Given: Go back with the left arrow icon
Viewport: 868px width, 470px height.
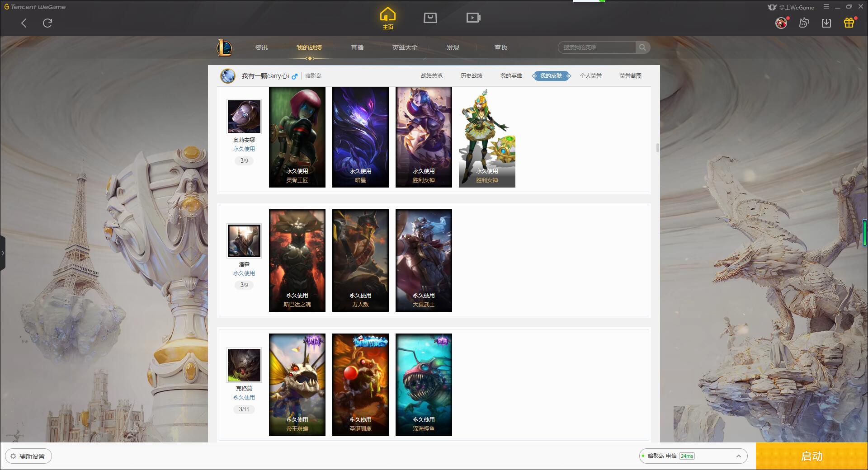Looking at the screenshot, I should [x=24, y=23].
